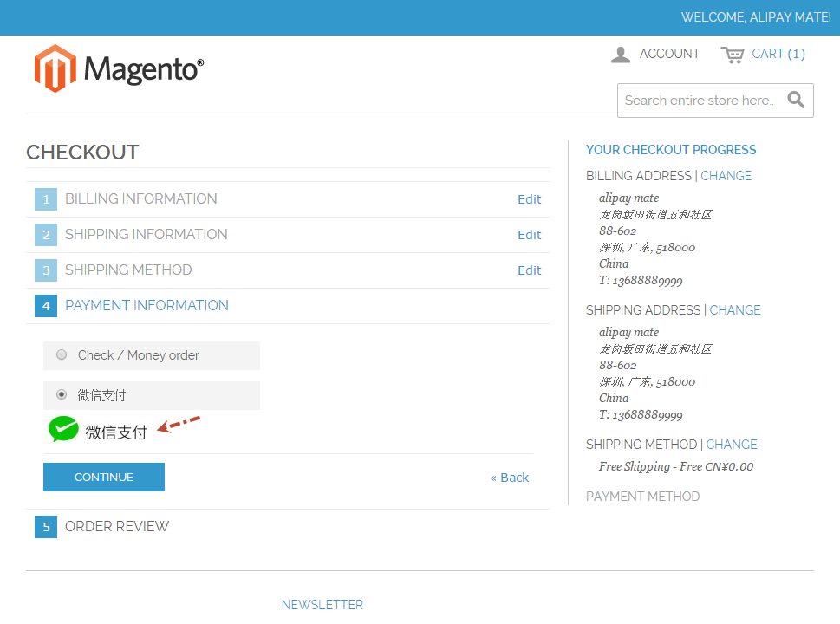This screenshot has height=624, width=840.
Task: Click the WeChat Pay green logo
Action: pyautogui.click(x=63, y=430)
